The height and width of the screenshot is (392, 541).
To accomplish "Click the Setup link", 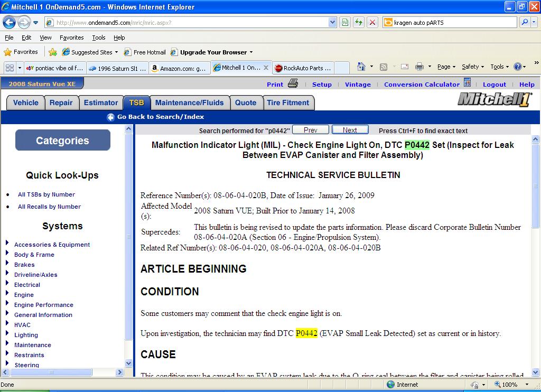I will click(322, 85).
